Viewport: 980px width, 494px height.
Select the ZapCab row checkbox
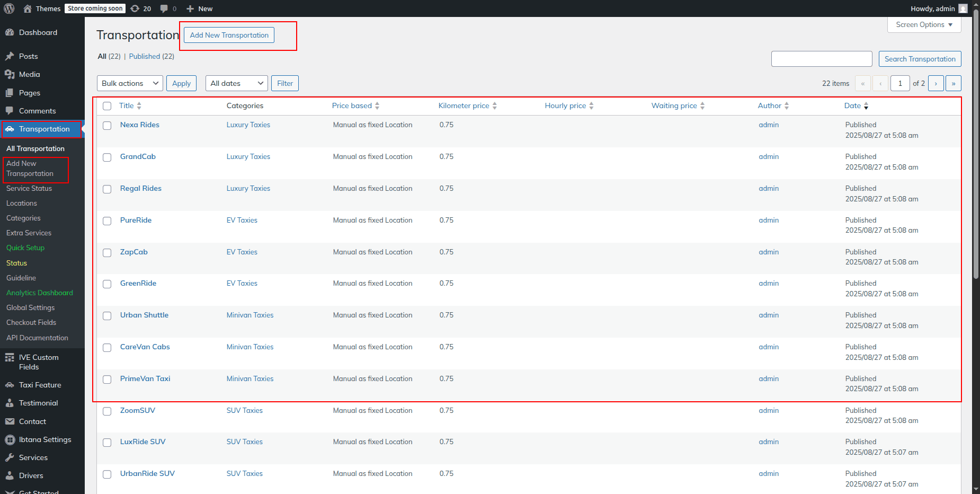click(107, 253)
